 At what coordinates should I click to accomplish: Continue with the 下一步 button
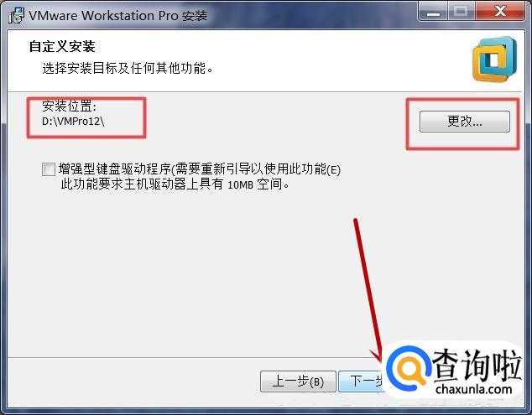click(x=362, y=381)
